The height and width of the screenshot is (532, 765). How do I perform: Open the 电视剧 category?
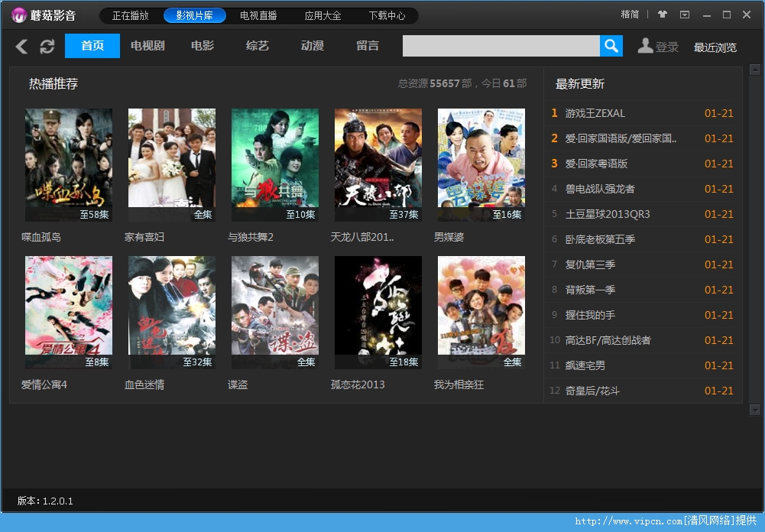tap(147, 46)
